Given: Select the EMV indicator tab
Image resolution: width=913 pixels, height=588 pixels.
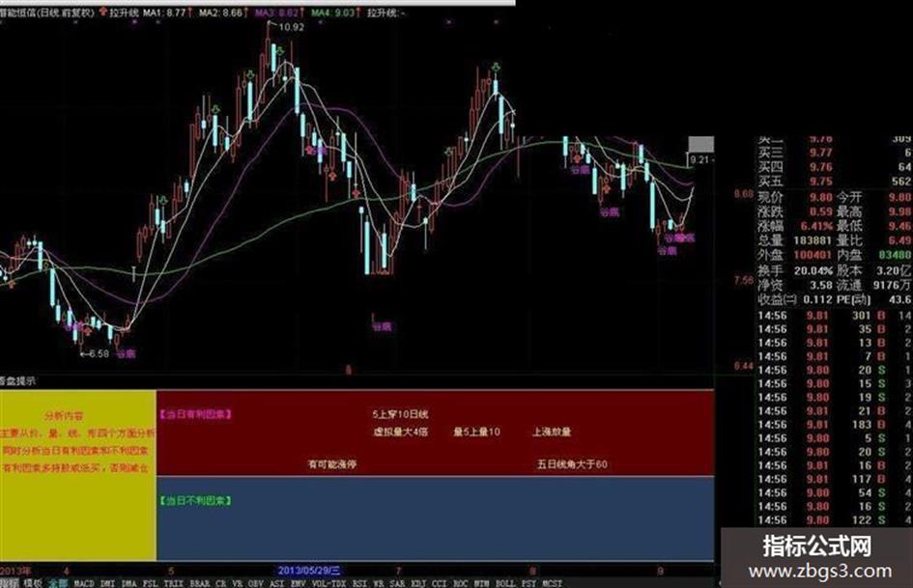Looking at the screenshot, I should tap(299, 583).
